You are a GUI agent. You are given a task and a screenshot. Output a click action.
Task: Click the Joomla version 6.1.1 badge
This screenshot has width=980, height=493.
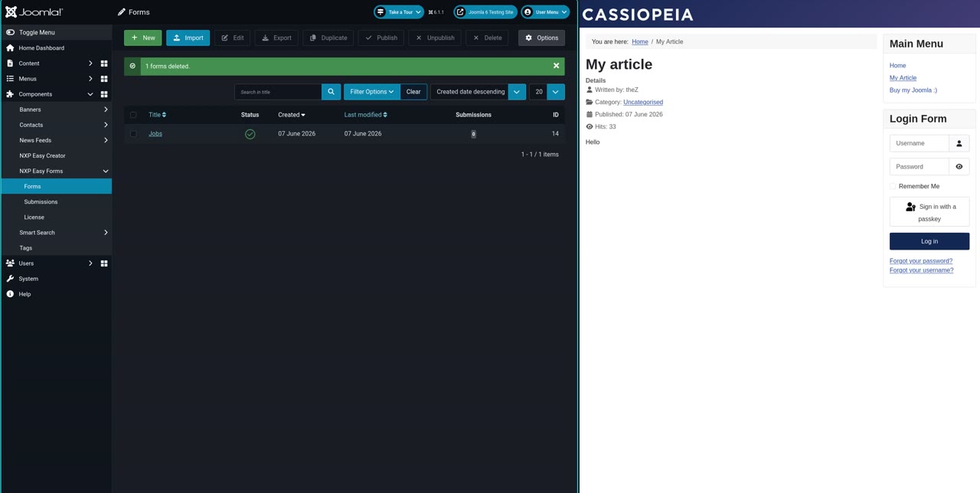436,12
